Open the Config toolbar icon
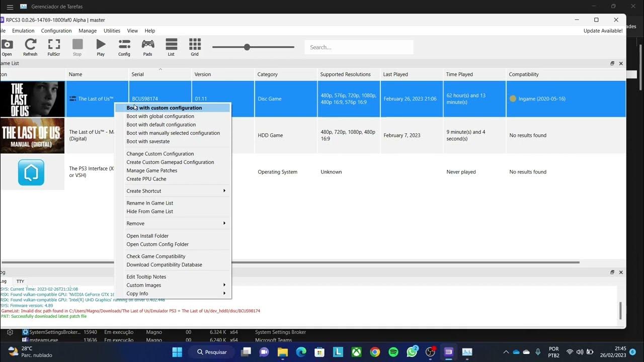Viewport: 644px width, 362px height. coord(124,48)
